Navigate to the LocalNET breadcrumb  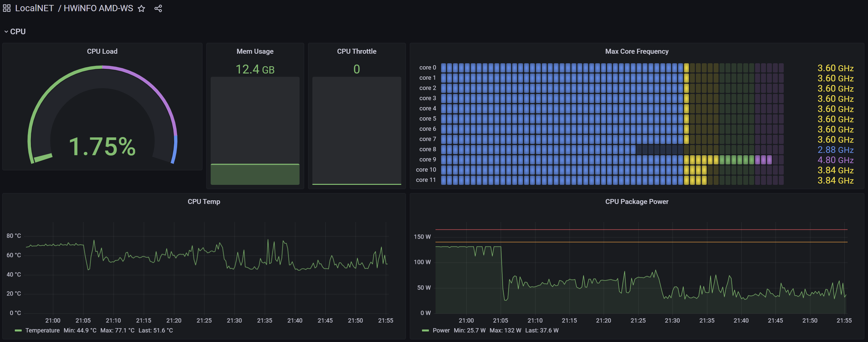click(x=34, y=8)
